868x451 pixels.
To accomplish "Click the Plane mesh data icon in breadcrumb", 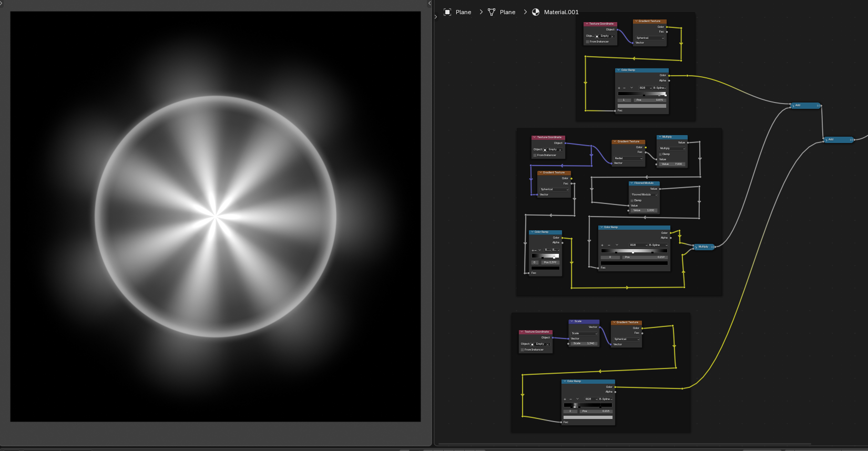I will coord(492,12).
